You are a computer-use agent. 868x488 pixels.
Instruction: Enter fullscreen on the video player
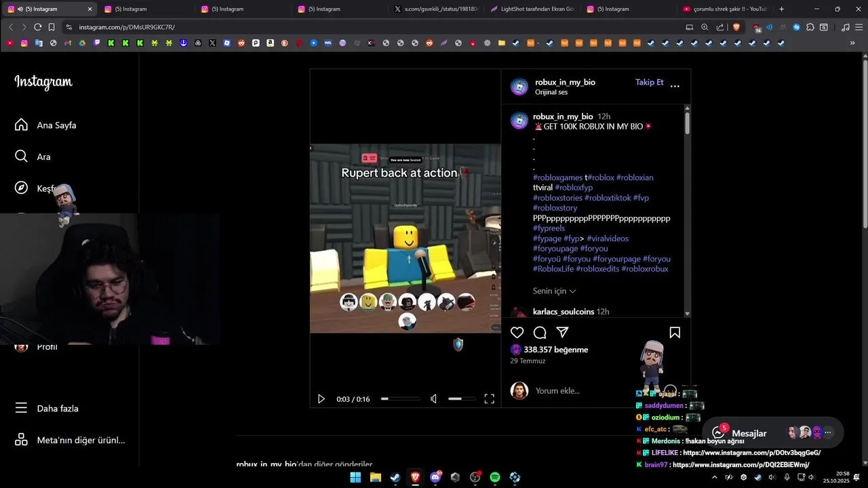coord(489,399)
